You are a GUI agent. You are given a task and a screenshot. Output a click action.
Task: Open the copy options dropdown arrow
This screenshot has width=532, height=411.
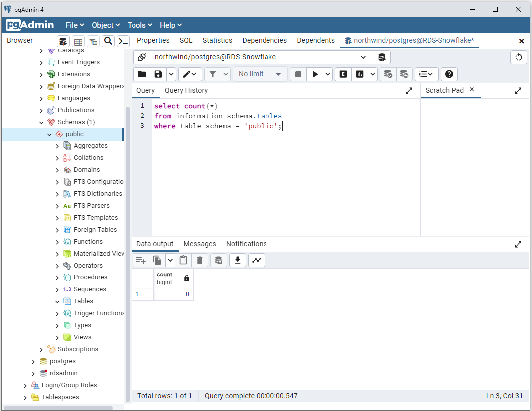[x=170, y=261]
